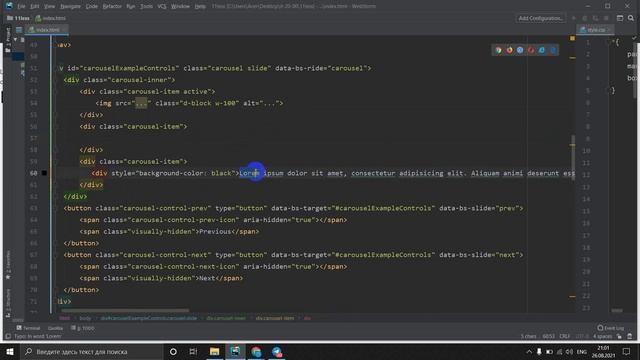Click the black color gutter swatch on line 60
The height and width of the screenshot is (360, 640).
[44, 173]
